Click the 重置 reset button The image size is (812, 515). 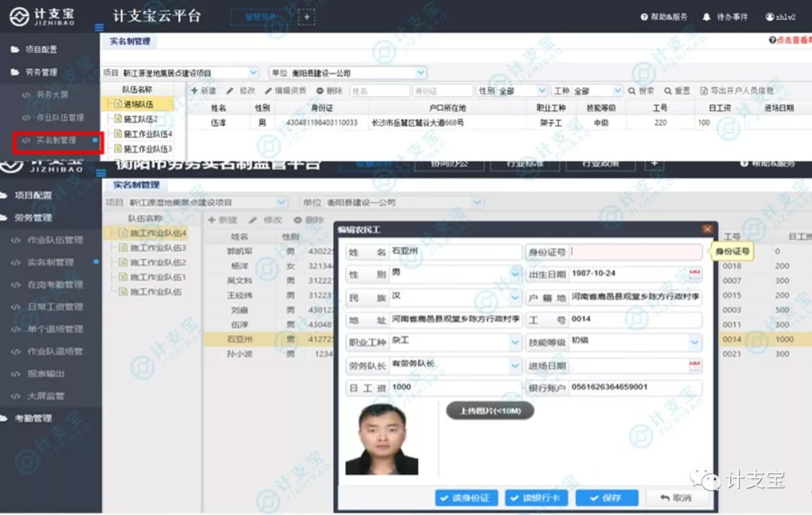(677, 90)
